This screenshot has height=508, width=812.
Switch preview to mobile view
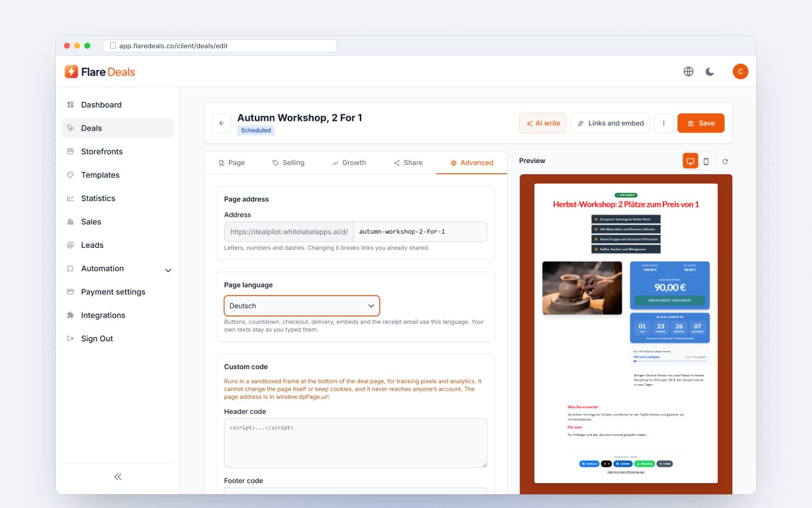(706, 161)
